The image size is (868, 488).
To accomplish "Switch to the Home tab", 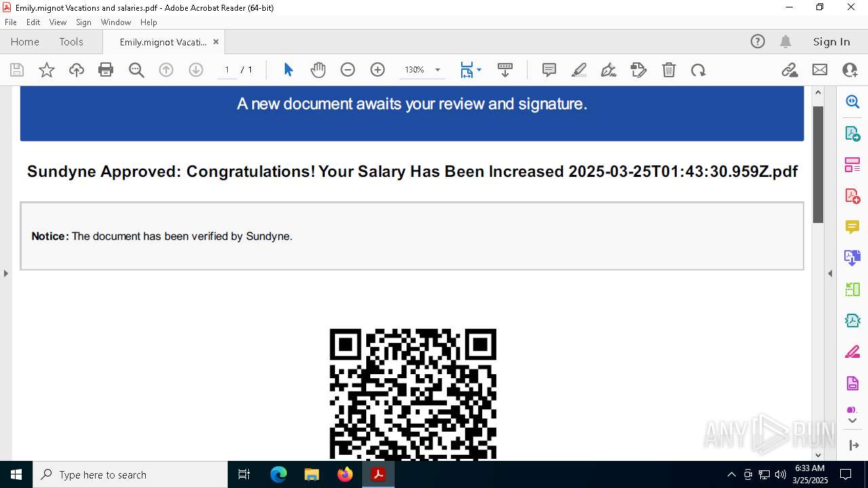I will tap(25, 41).
